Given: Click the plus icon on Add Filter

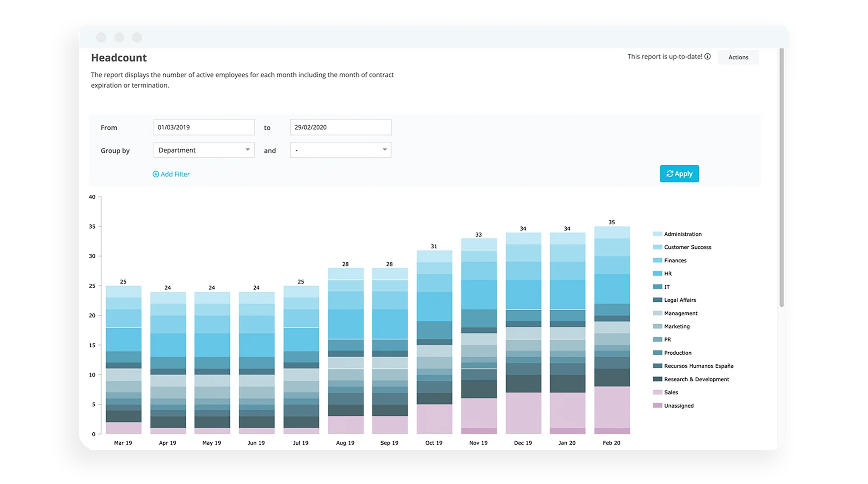Looking at the screenshot, I should [x=156, y=174].
